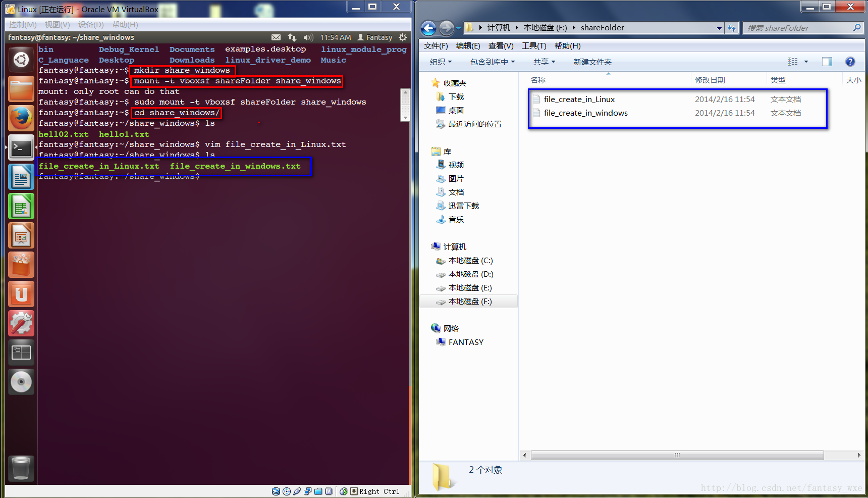868x498 pixels.
Task: Click Explorer forward navigation arrow
Action: pos(446,28)
